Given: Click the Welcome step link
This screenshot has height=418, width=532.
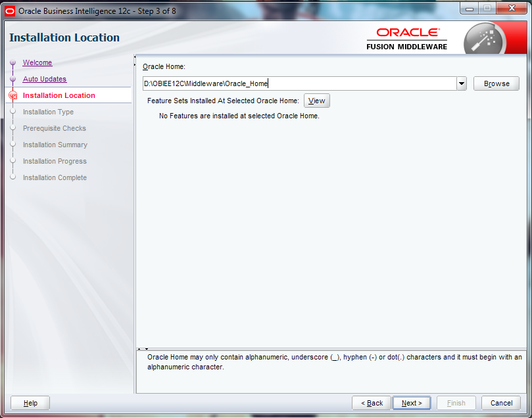Looking at the screenshot, I should click(x=37, y=62).
